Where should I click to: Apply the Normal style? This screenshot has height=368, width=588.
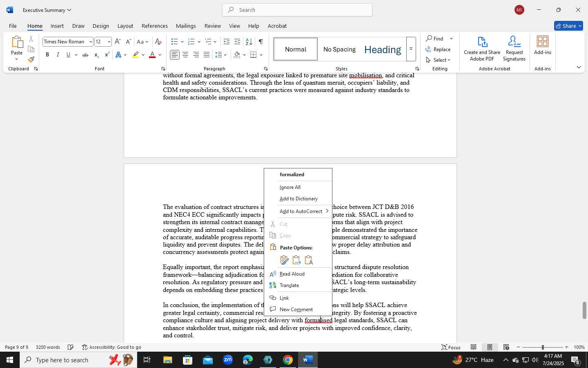coord(296,49)
